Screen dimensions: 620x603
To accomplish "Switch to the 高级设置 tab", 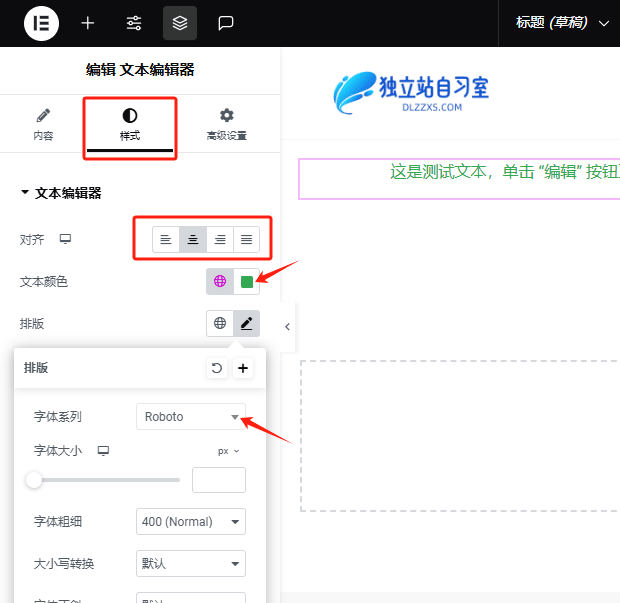I will point(227,125).
